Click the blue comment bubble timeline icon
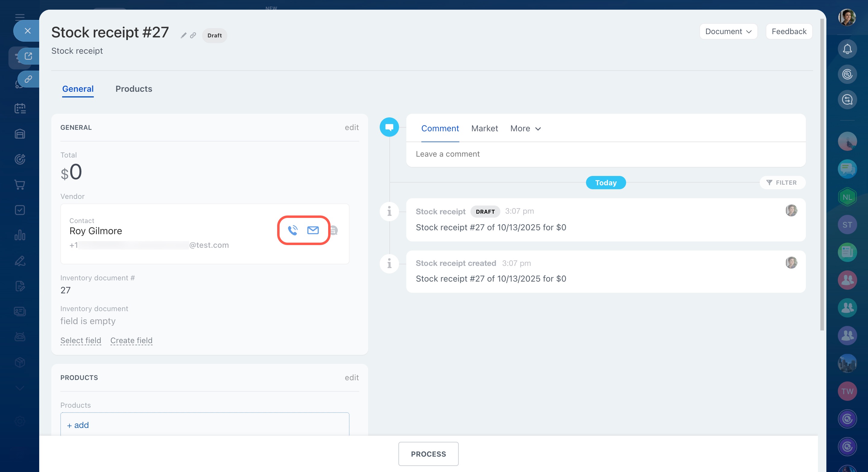The image size is (868, 472). [x=389, y=127]
